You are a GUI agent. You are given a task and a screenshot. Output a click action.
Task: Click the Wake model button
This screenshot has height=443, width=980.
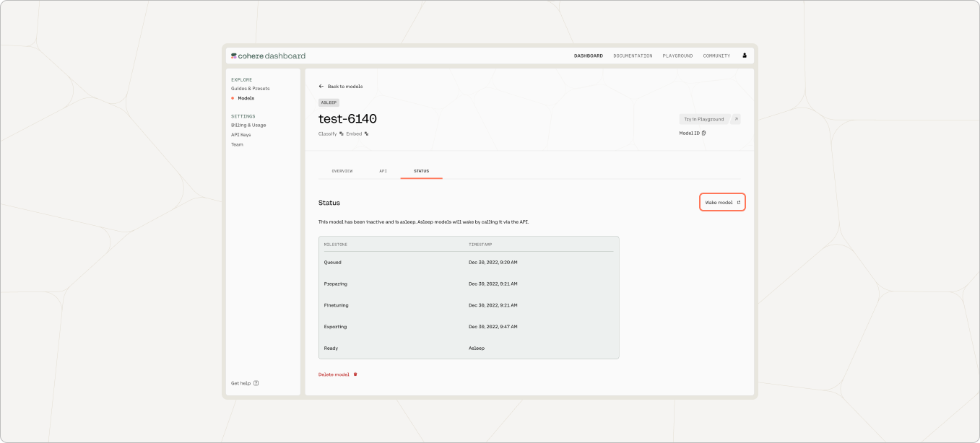722,203
